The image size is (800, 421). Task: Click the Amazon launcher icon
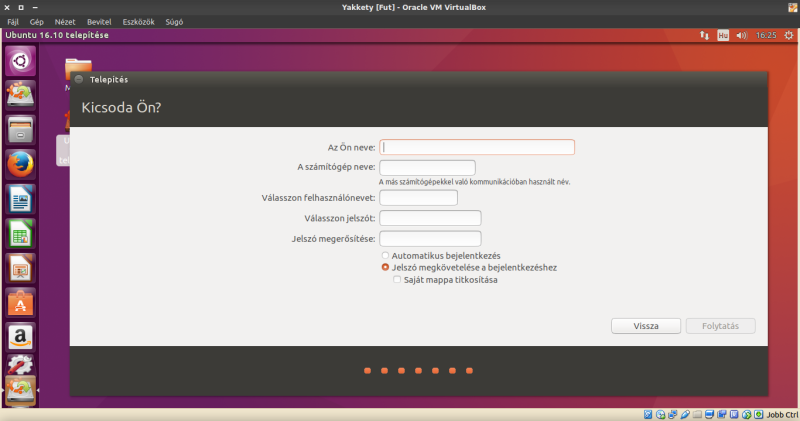pyautogui.click(x=21, y=337)
